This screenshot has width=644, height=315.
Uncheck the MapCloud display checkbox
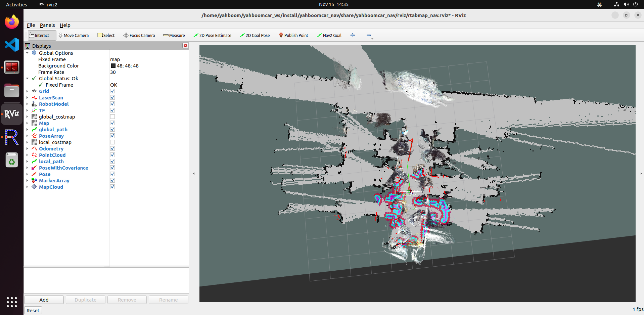(x=112, y=187)
